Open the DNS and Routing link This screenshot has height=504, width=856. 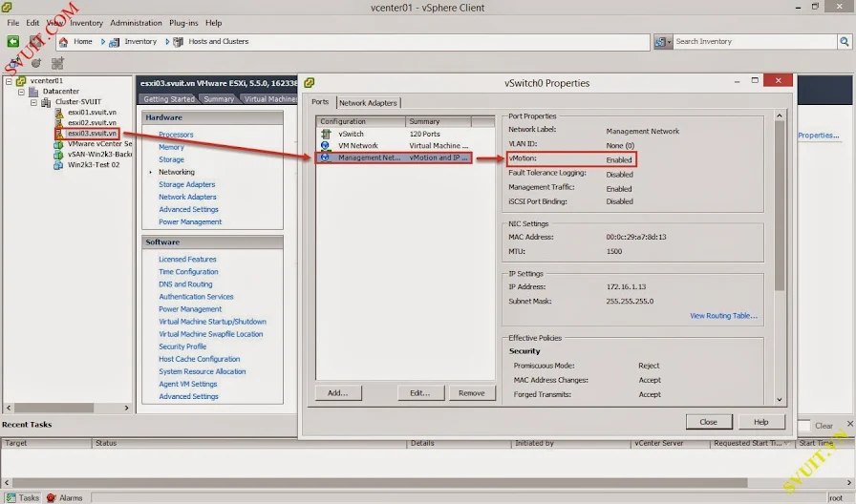click(185, 284)
